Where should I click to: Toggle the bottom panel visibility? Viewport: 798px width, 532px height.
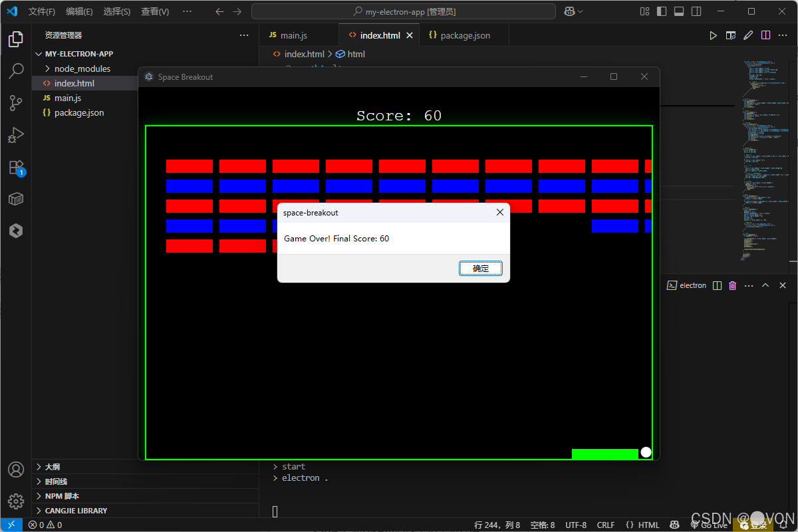point(679,11)
